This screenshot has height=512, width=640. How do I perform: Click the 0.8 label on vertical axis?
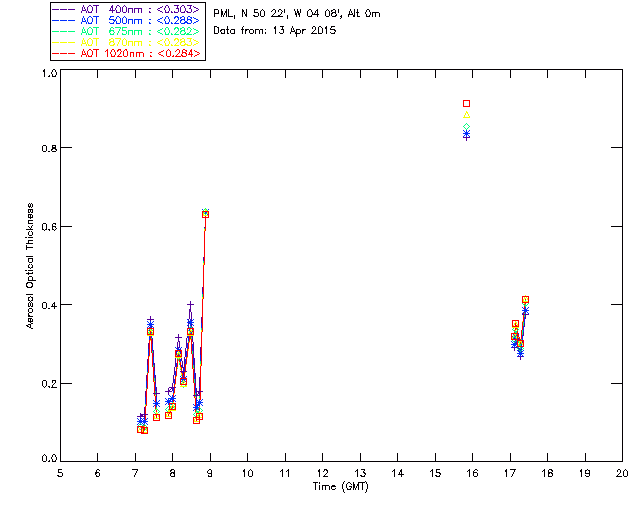(x=49, y=148)
